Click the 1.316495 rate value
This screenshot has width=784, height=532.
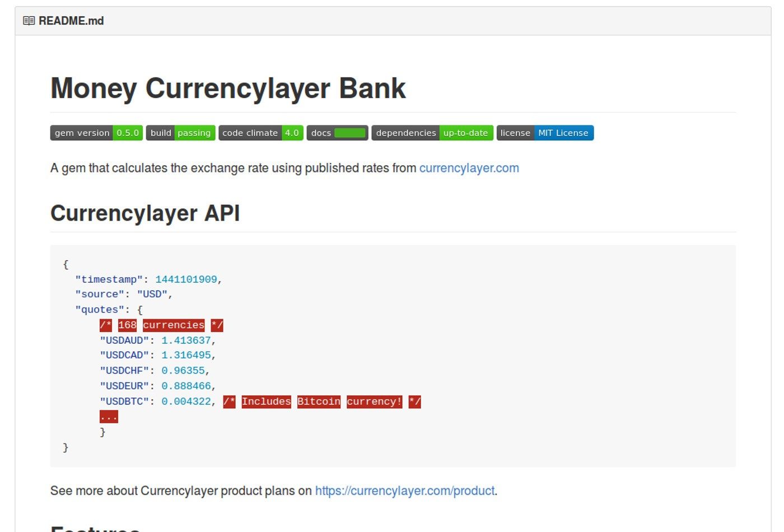click(x=186, y=355)
